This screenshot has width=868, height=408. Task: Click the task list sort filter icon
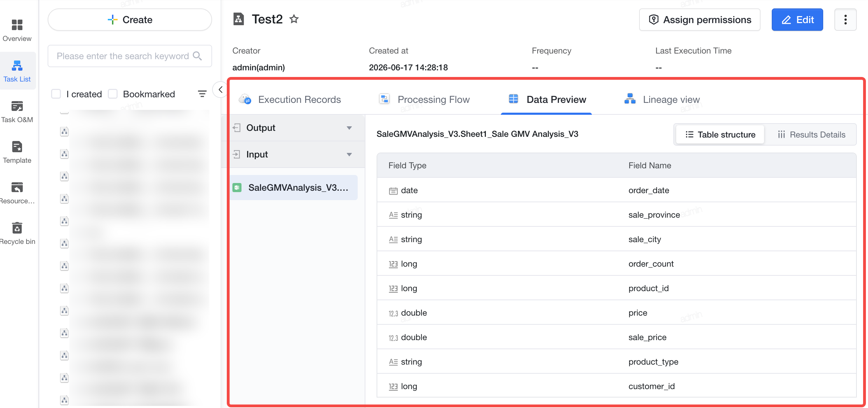[202, 94]
